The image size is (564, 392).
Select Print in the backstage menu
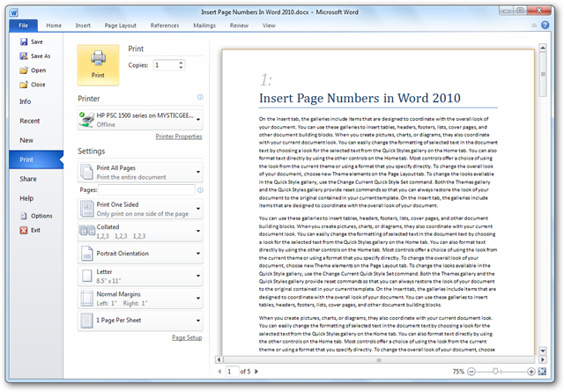[x=36, y=159]
